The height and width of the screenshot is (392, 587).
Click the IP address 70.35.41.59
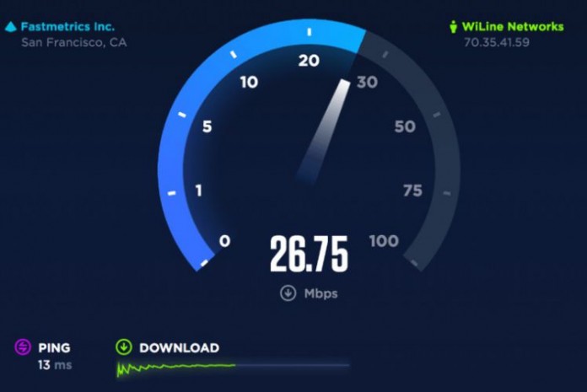click(497, 42)
